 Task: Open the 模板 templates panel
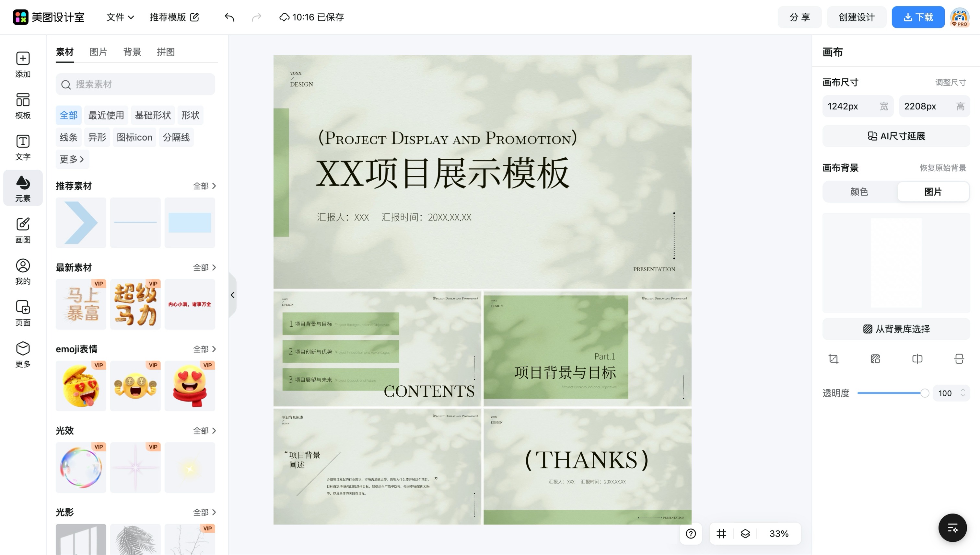[x=23, y=106]
